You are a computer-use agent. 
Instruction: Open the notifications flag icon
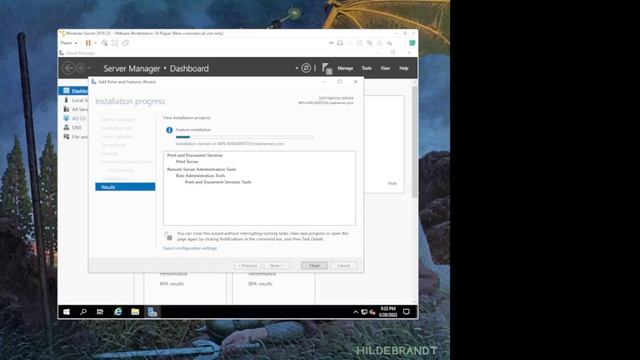pos(327,68)
